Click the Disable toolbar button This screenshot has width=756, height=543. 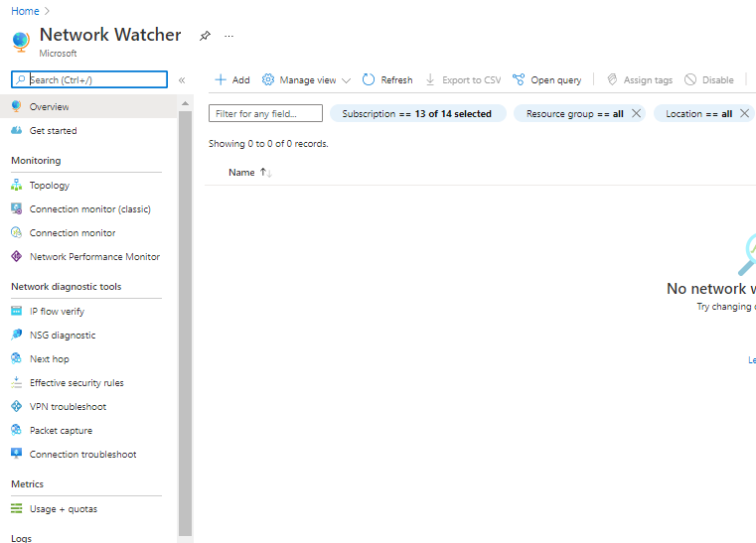709,80
